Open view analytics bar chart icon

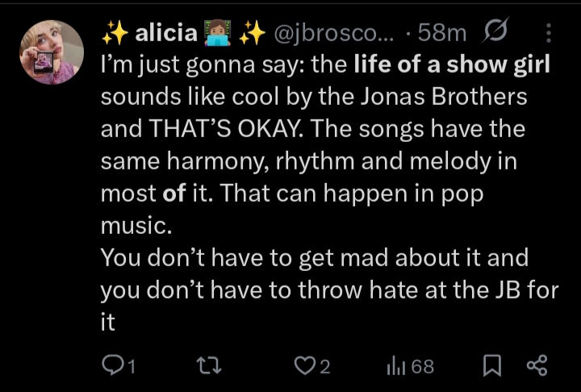[395, 366]
